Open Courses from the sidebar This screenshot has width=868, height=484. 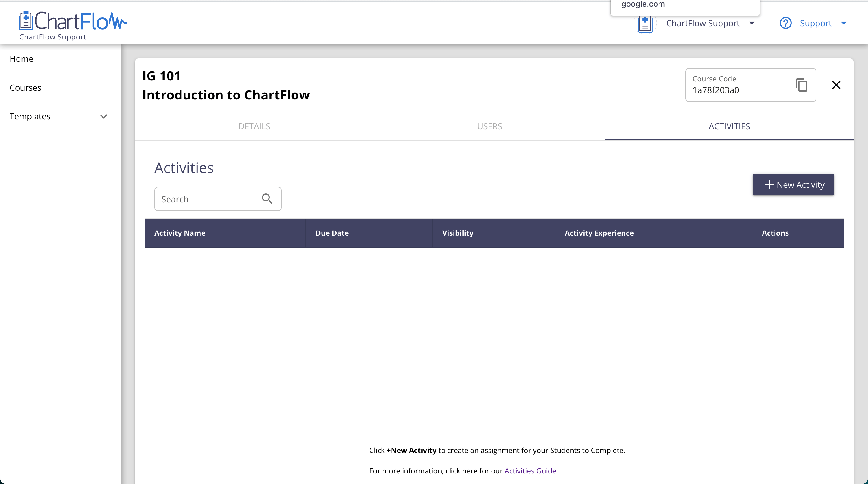(26, 88)
